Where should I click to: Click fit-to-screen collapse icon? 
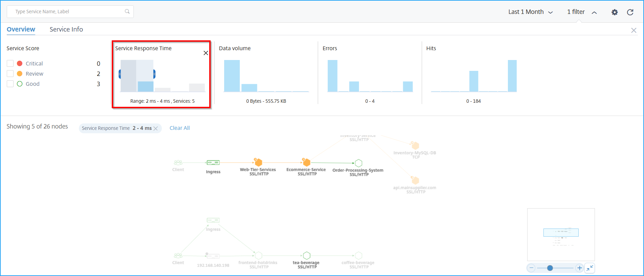tap(590, 268)
